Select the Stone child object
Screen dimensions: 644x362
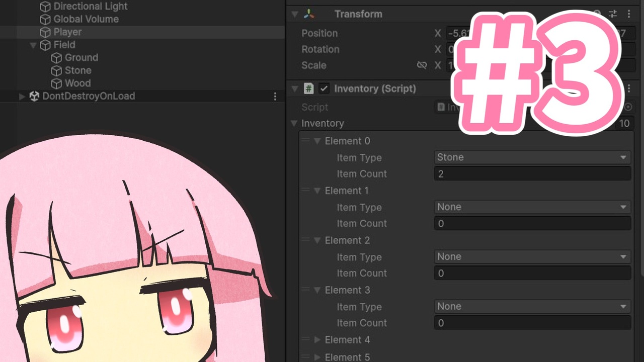[78, 71]
